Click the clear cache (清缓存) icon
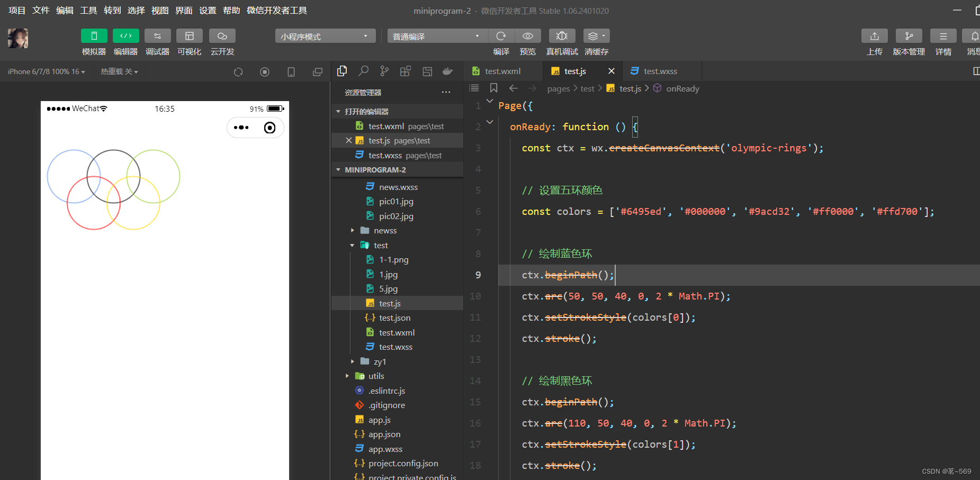 [597, 36]
